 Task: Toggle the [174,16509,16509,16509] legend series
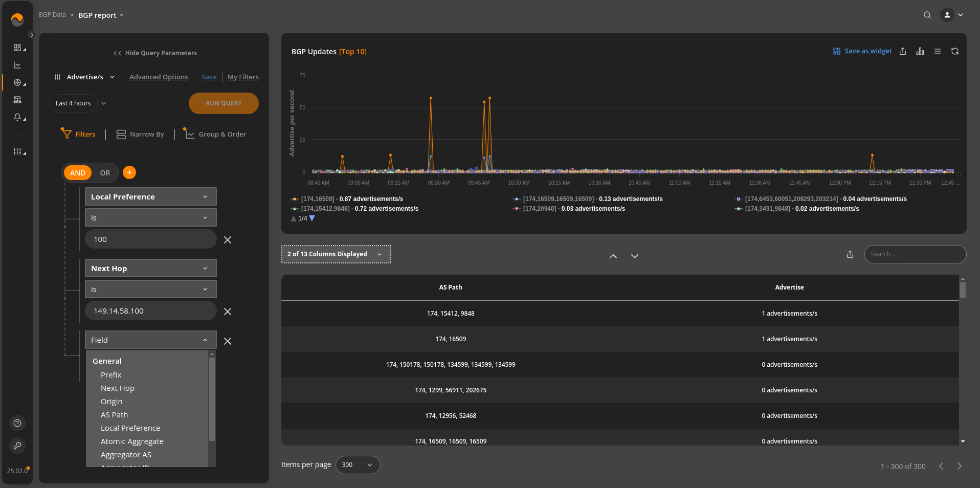click(x=588, y=199)
